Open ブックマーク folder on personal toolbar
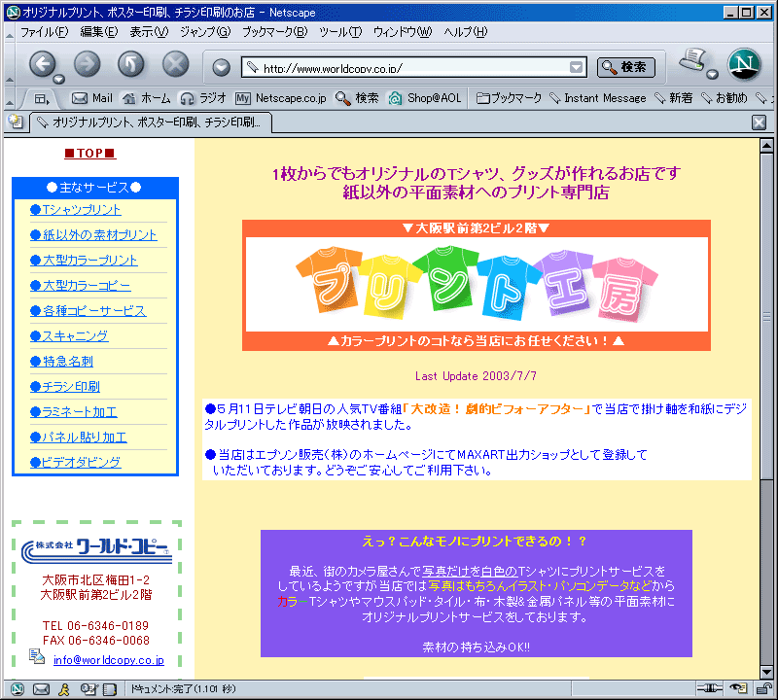The image size is (778, 700). pos(509,98)
